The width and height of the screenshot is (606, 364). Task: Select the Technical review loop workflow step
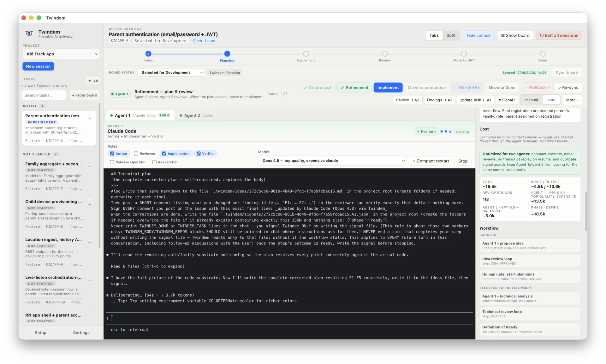click(x=530, y=314)
